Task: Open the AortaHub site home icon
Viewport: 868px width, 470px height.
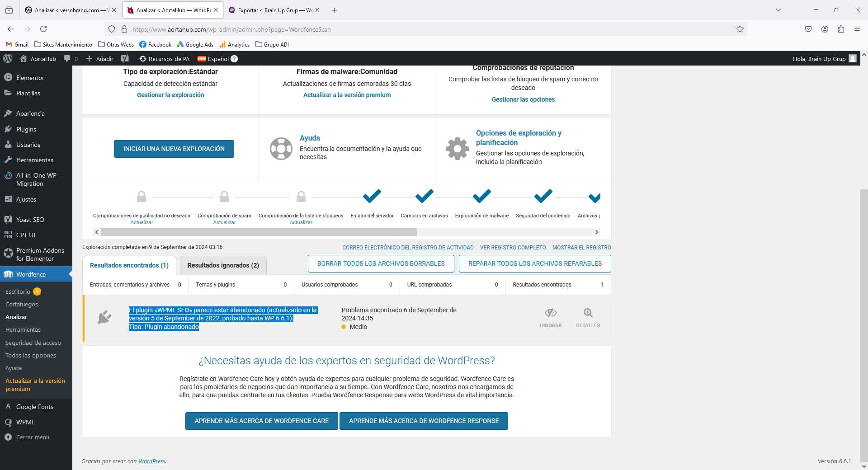Action: click(24, 59)
